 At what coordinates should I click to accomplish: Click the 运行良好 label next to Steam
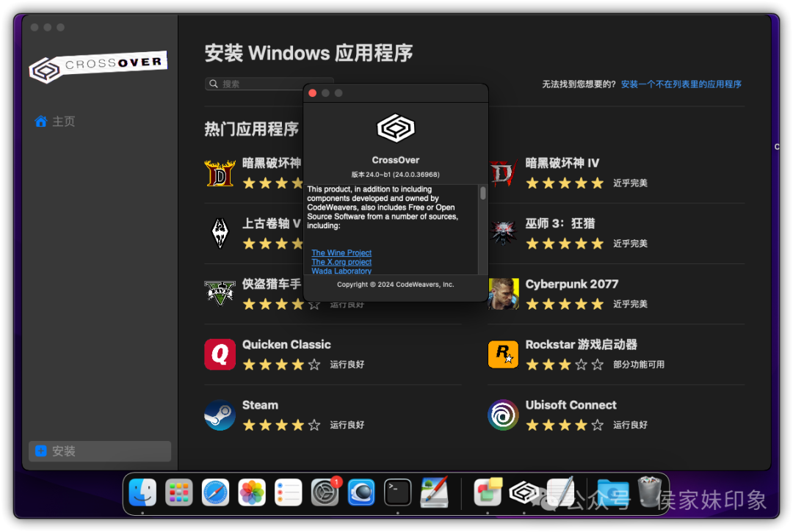(x=347, y=425)
